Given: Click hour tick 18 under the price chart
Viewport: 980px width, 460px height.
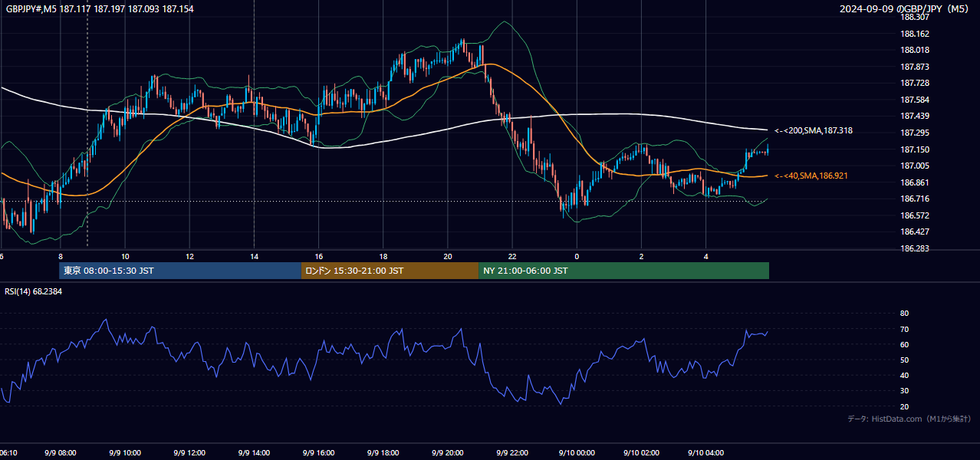Looking at the screenshot, I should [383, 257].
